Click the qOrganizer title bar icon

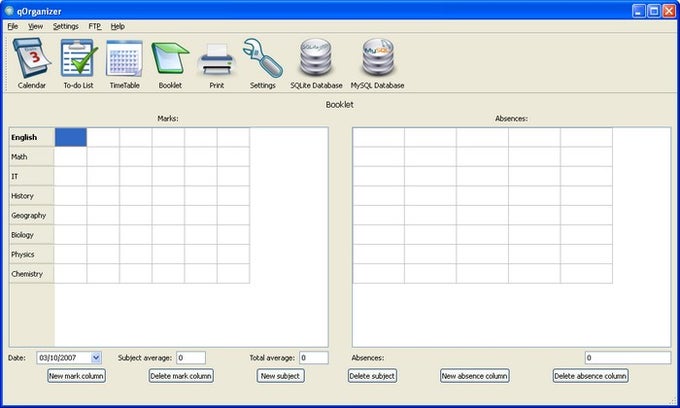9,11
